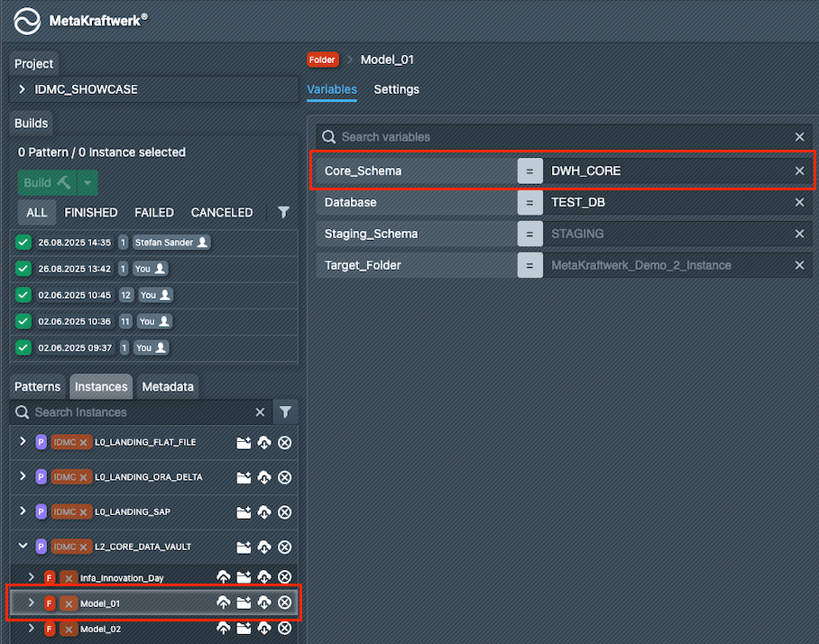Screen dimensions: 819x644
Task: Clear the Staging_Schema variable value
Action: pos(799,235)
